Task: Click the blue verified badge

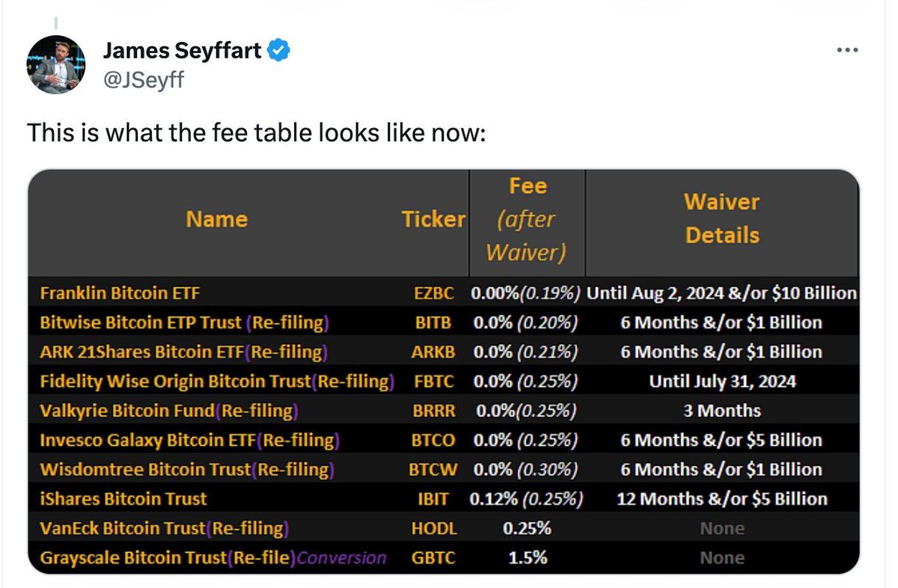Action: [x=279, y=51]
